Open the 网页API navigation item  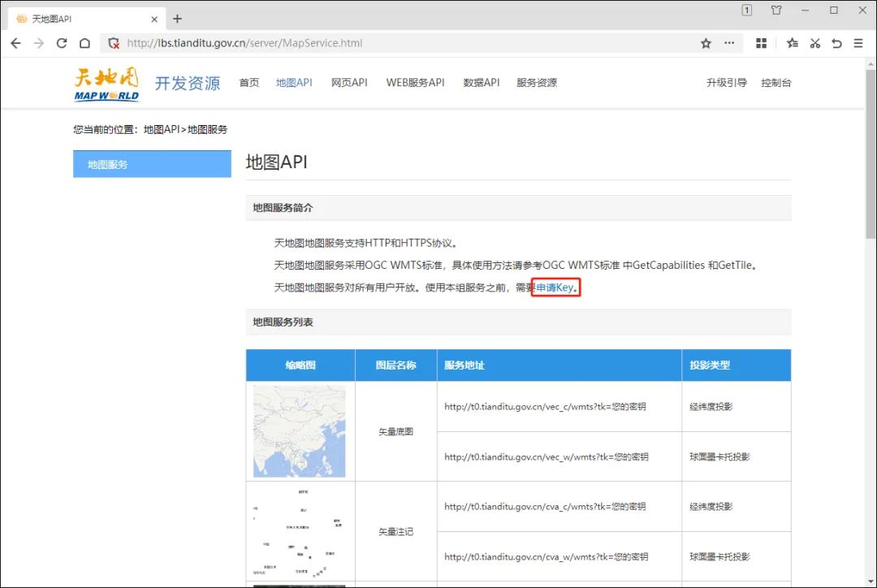pyautogui.click(x=349, y=83)
